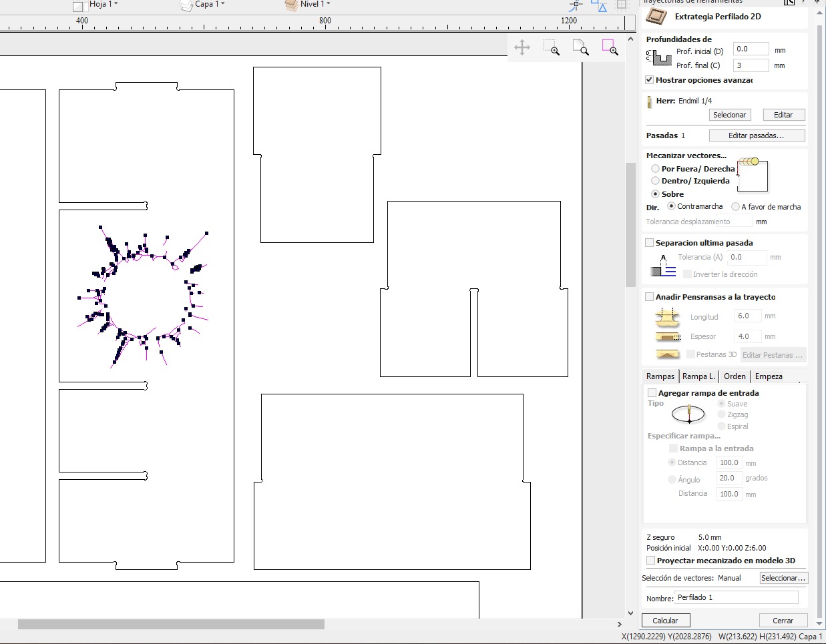Click the Extrategia Perfilado 2D strategy icon
Screen dimensions: 826x644
[656, 17]
